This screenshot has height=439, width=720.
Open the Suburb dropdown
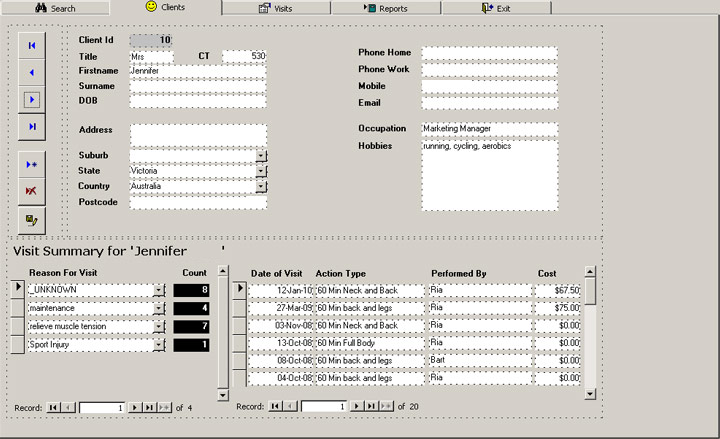261,156
